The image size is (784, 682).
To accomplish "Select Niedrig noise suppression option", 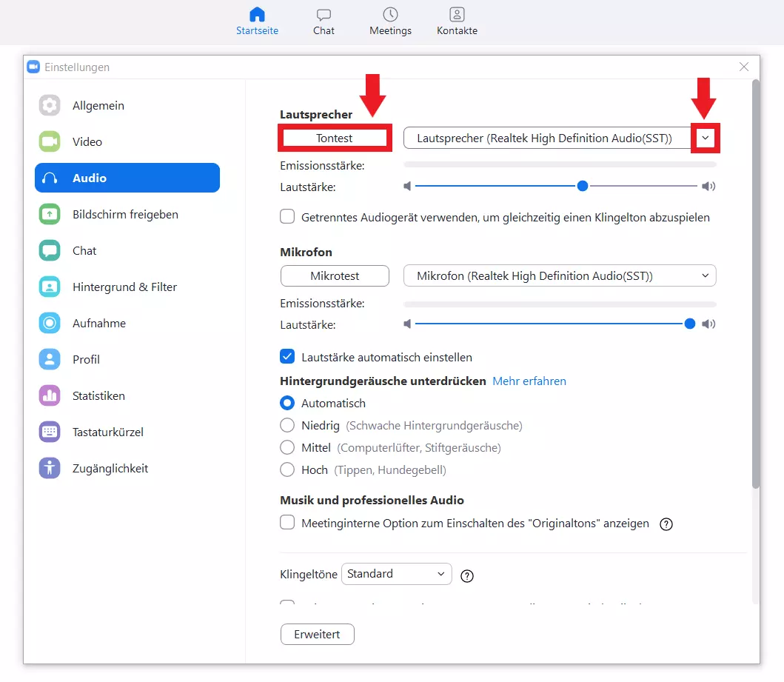I will (x=287, y=425).
